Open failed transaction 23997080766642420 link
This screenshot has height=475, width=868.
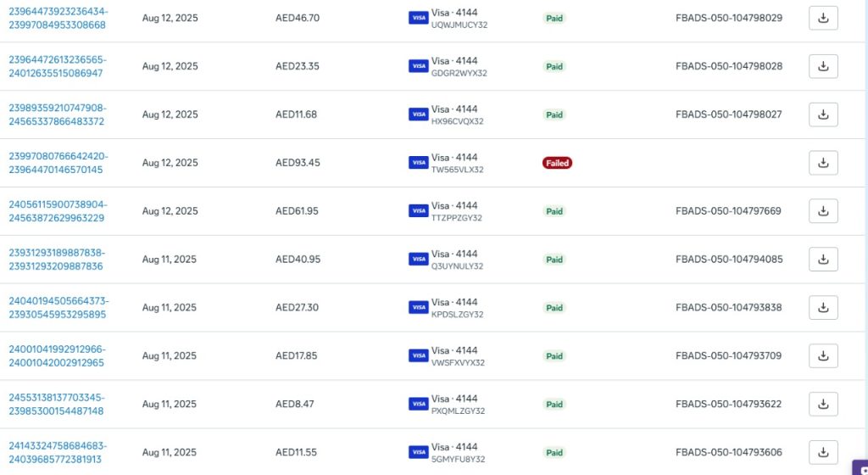[58, 163]
